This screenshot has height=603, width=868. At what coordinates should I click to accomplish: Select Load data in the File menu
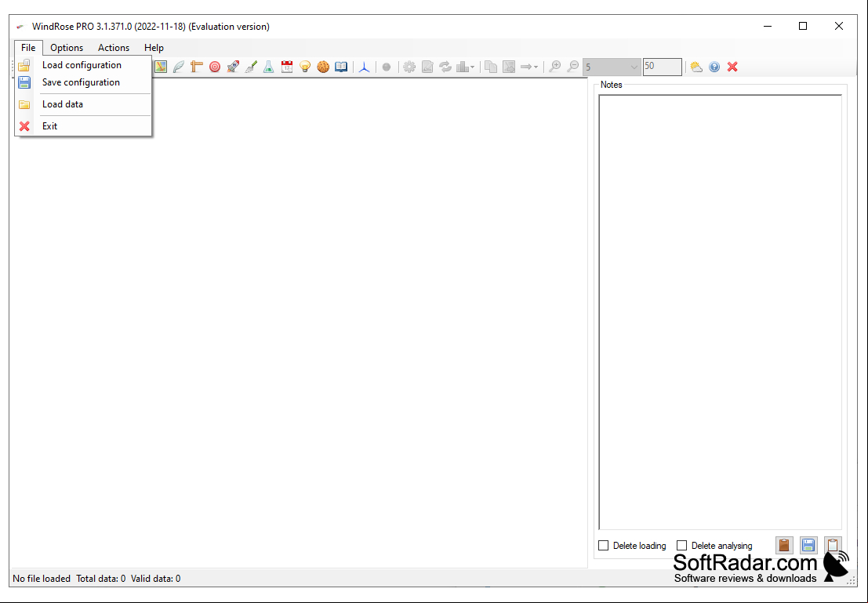click(83, 104)
